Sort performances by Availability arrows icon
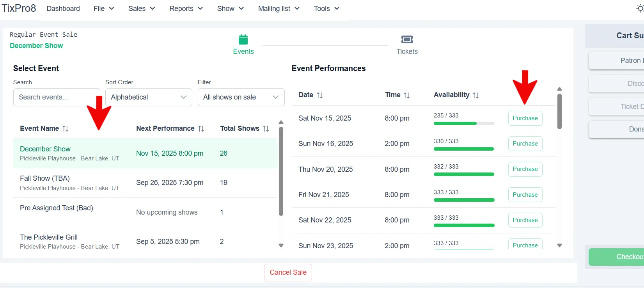The image size is (644, 288). tap(476, 95)
